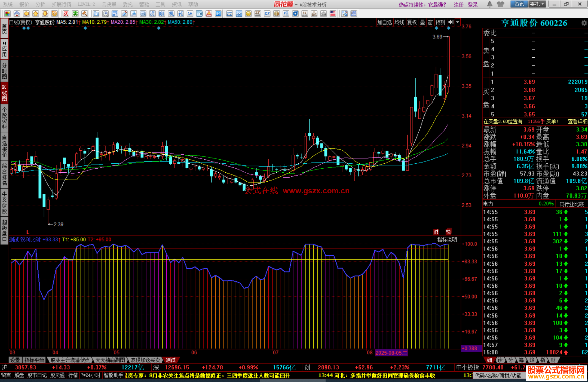Expand the 同行业比较 industry comparison panel
This screenshot has height=382, width=588.
(x=571, y=204)
